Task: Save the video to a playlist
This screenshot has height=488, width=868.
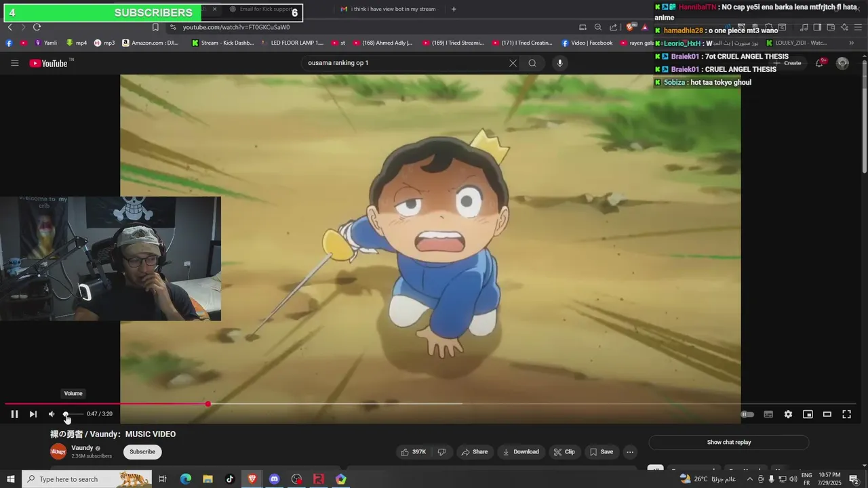Action: coord(601,452)
